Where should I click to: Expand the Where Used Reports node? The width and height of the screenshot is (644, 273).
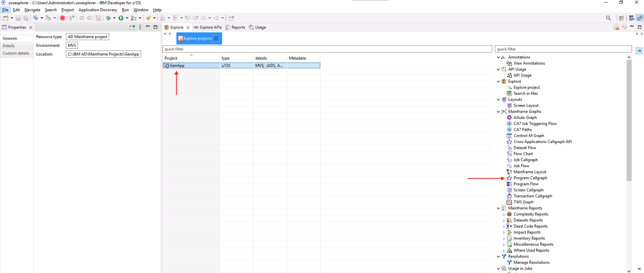(x=504, y=251)
